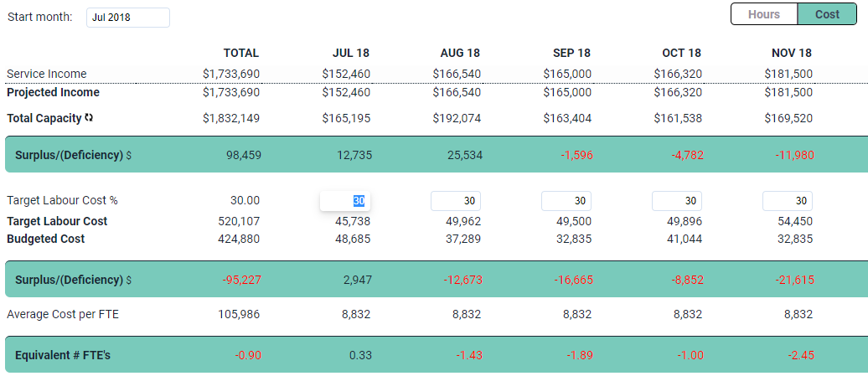The image size is (868, 376).
Task: Edit Sep 18 Target Labour Cost % field
Action: tap(566, 201)
